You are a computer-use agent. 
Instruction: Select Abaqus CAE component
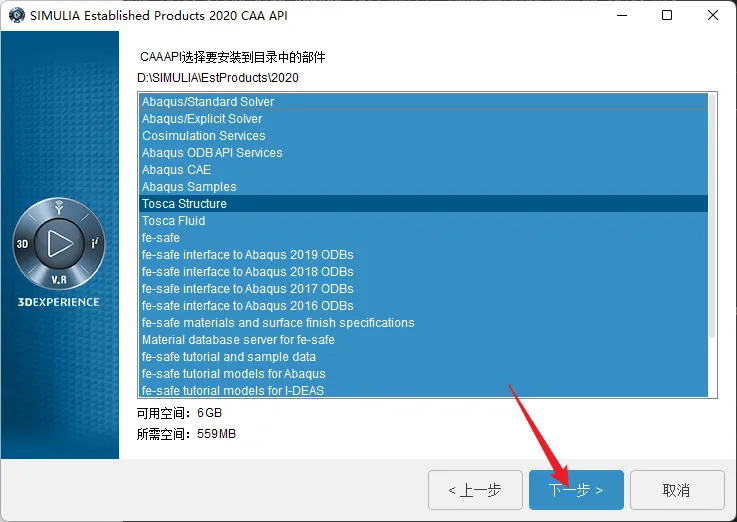tap(423, 170)
